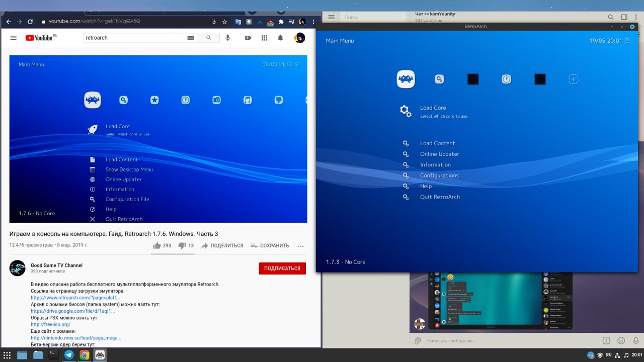Click ПОДЕЛИТЬСЯ share button

[222, 246]
